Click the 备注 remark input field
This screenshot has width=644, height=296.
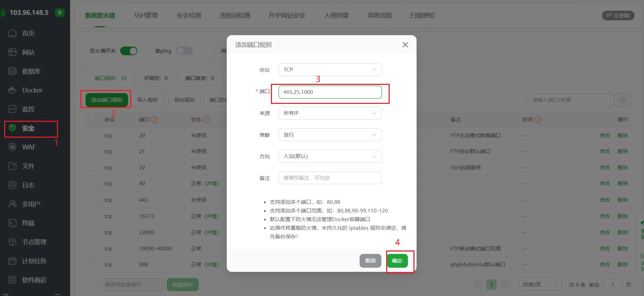coord(330,178)
